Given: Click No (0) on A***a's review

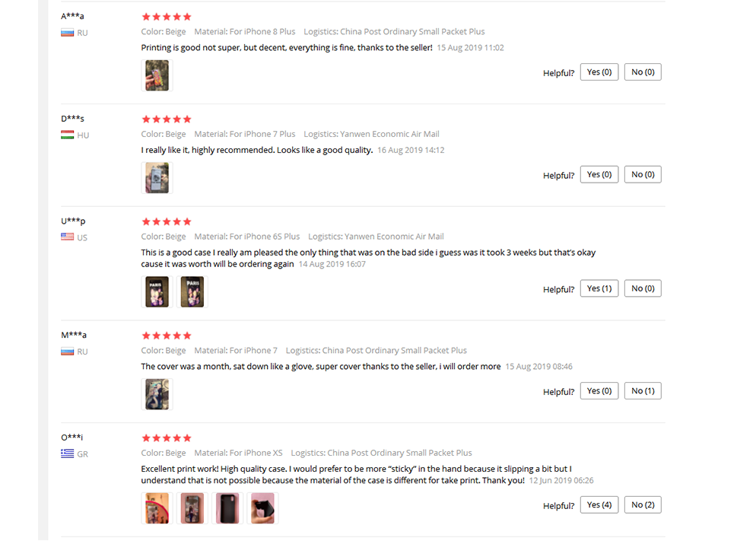Looking at the screenshot, I should (x=643, y=72).
